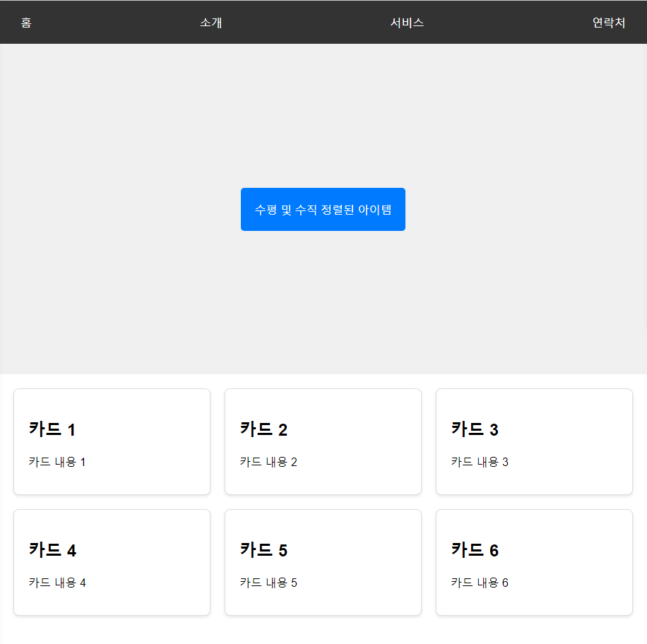Image resolution: width=647 pixels, height=644 pixels.
Task: Click the text 카드 내용 1
Action: 57,462
